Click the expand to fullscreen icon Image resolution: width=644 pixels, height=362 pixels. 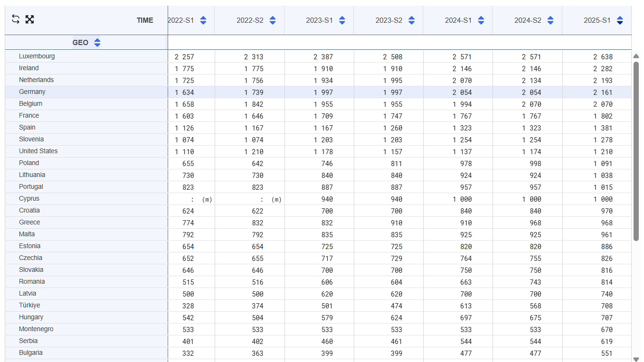click(29, 19)
